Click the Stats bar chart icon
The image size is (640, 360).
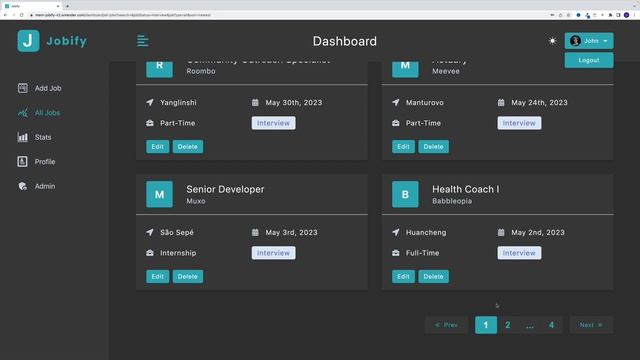coord(22,137)
